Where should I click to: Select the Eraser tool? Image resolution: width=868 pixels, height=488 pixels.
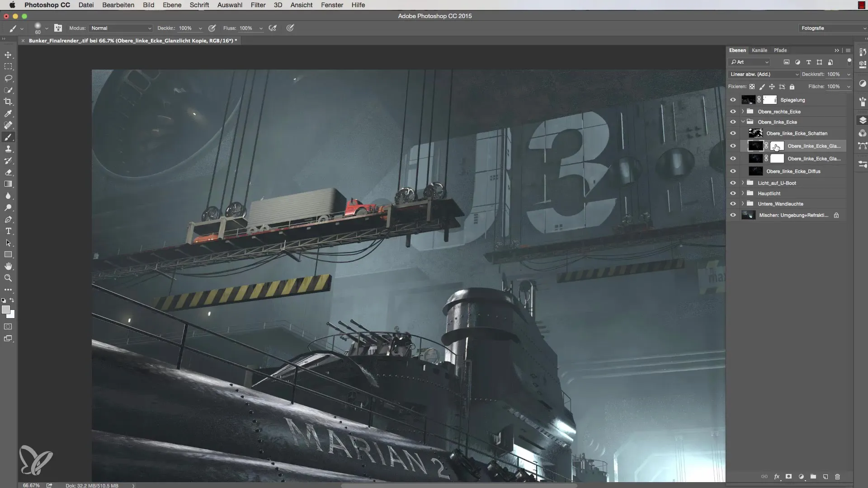click(8, 172)
